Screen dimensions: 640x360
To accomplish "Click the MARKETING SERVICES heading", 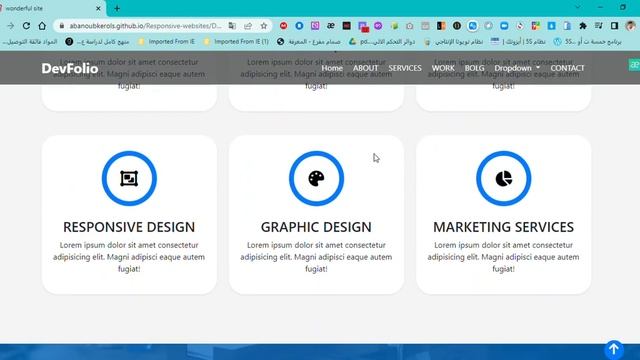I will point(504,227).
